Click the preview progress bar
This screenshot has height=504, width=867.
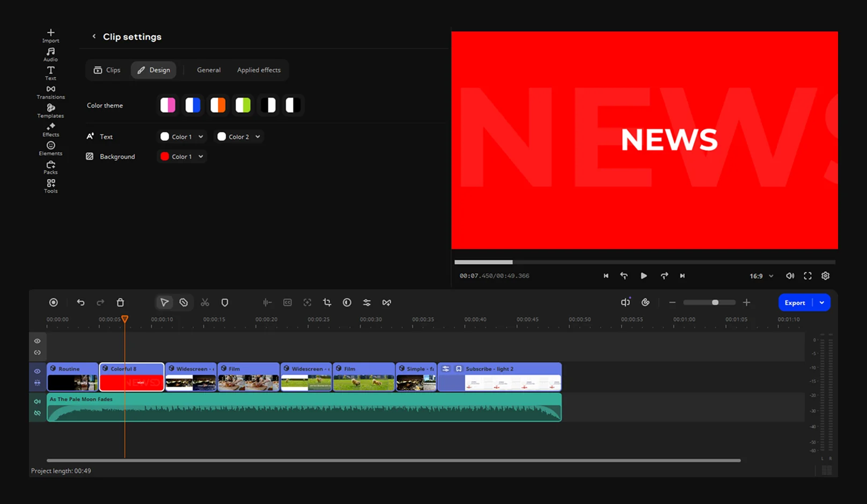[645, 262]
